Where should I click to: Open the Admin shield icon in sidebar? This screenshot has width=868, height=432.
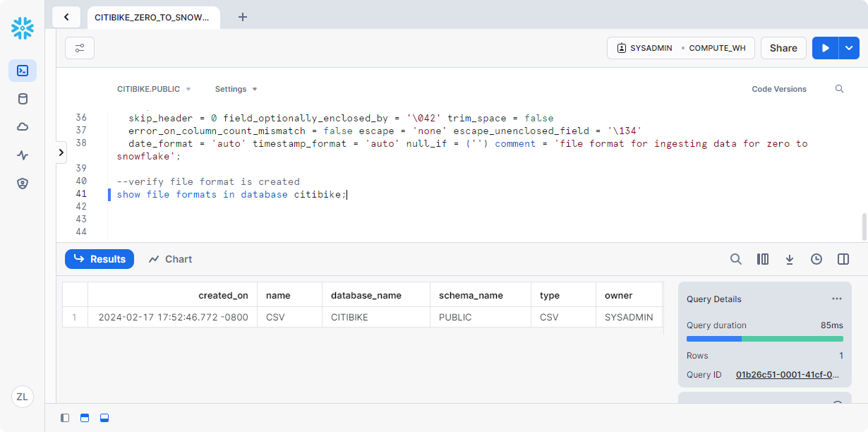23,184
